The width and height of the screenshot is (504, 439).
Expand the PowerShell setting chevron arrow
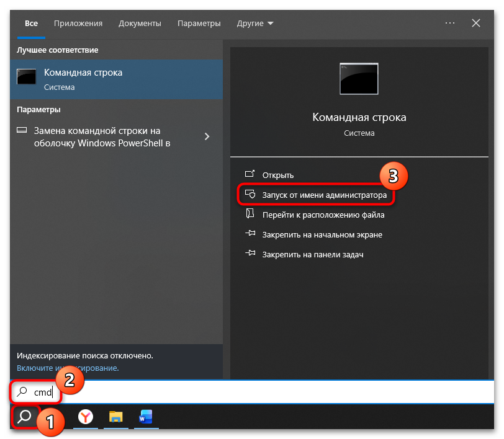coord(207,137)
